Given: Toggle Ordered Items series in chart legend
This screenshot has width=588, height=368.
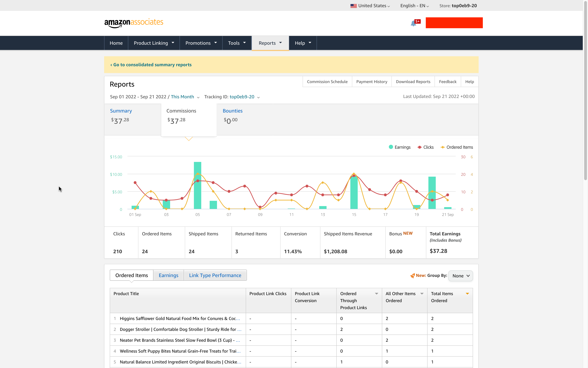Looking at the screenshot, I should coord(457,147).
